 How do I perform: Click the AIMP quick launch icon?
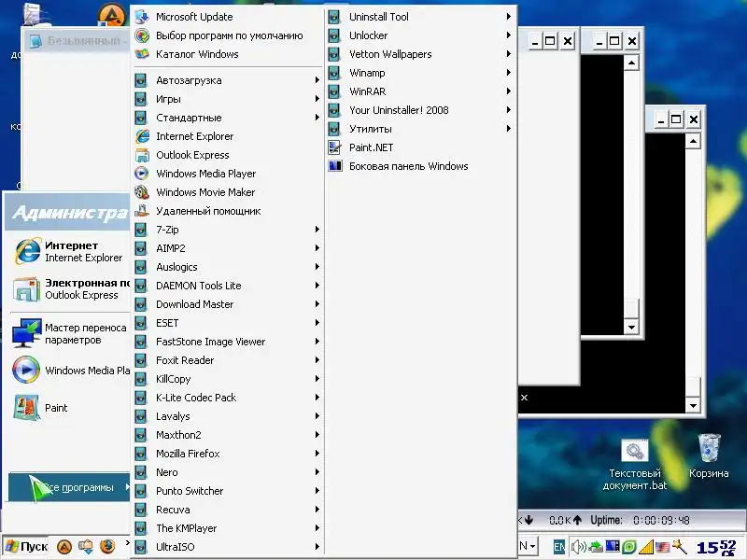point(64,547)
